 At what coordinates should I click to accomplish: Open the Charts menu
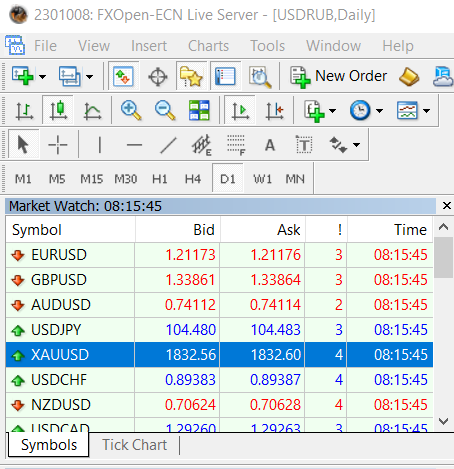click(208, 46)
